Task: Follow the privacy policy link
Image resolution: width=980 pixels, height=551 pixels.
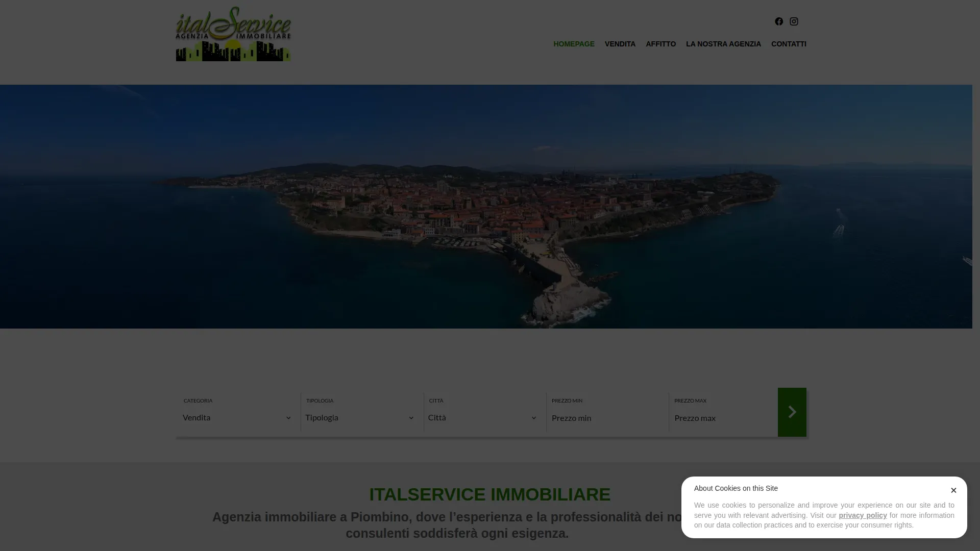Action: click(863, 515)
